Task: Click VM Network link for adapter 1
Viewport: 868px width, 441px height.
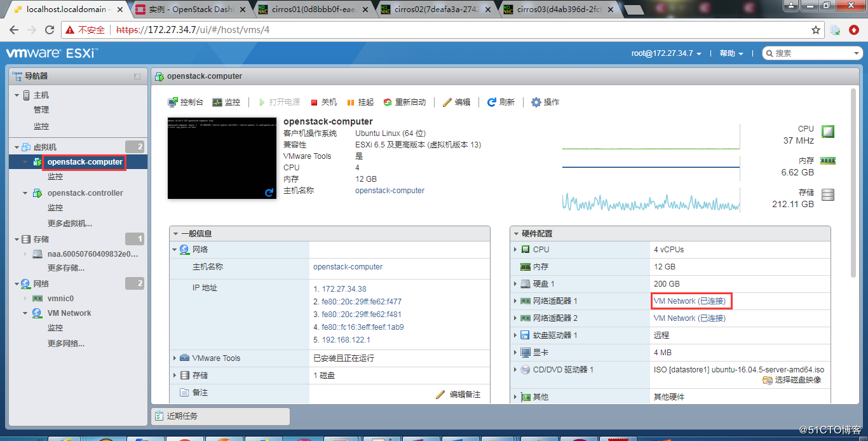Action: tap(689, 301)
